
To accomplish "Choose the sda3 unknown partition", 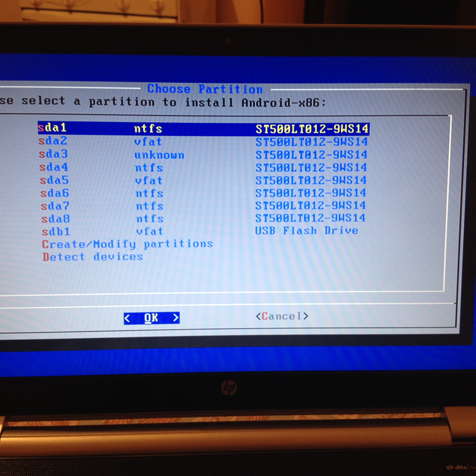I will 203,155.
